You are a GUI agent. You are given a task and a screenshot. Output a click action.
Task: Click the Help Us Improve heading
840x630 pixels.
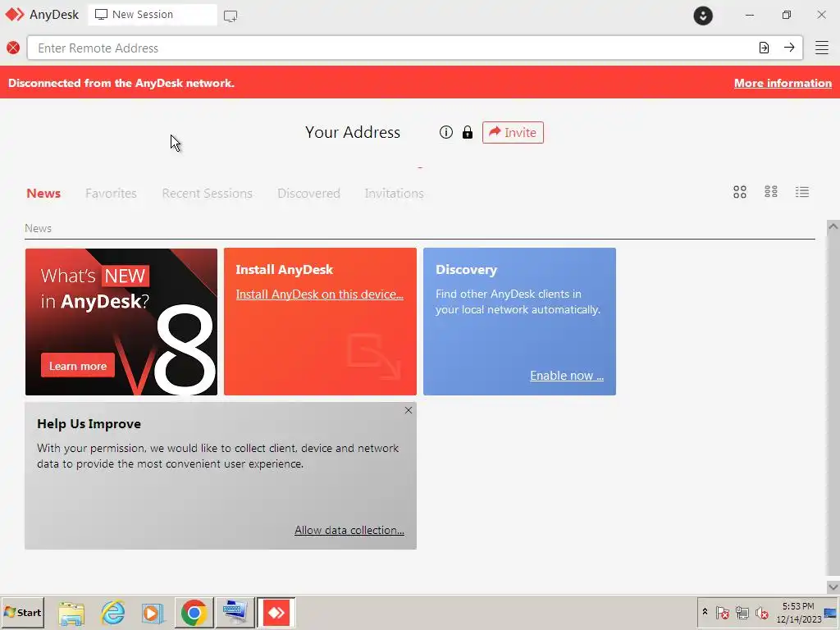89,424
